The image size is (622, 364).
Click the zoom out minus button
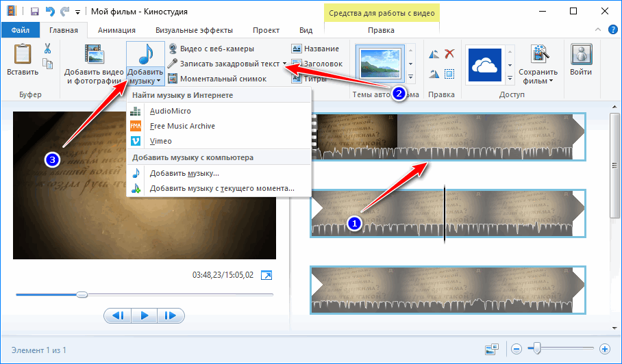pyautogui.click(x=516, y=349)
